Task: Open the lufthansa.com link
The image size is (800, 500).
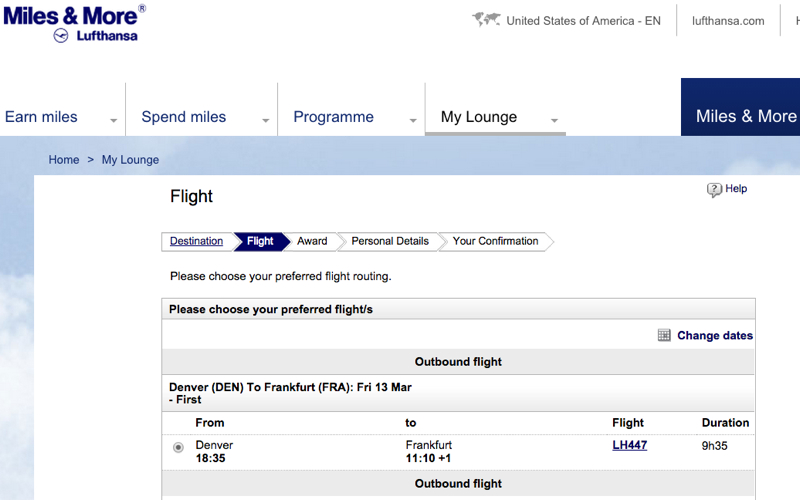Action: click(728, 21)
